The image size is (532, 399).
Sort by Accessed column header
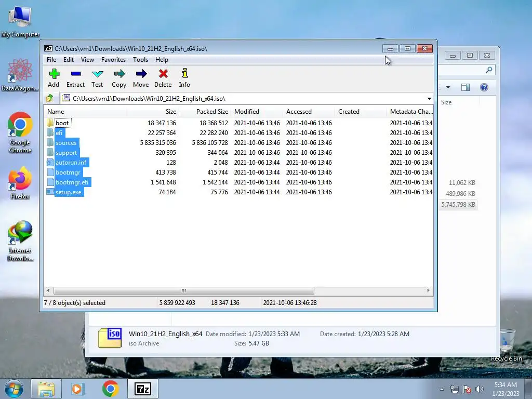tap(309, 112)
